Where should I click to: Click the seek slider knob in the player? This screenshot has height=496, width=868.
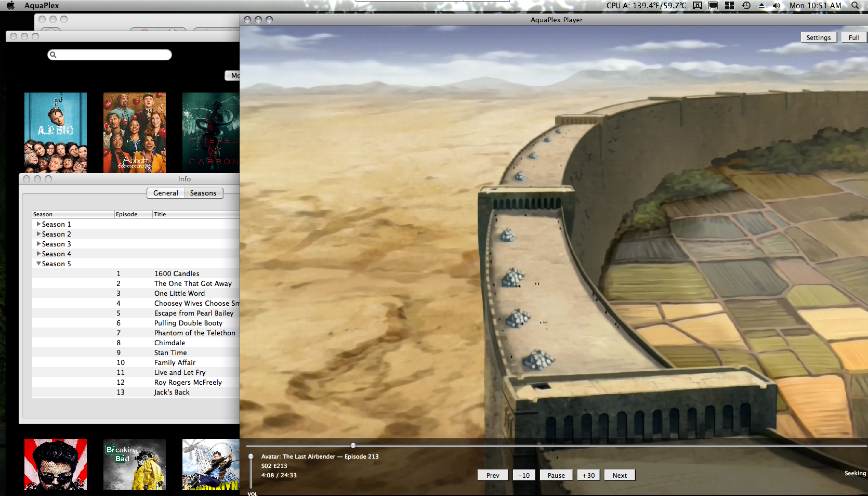pyautogui.click(x=353, y=446)
